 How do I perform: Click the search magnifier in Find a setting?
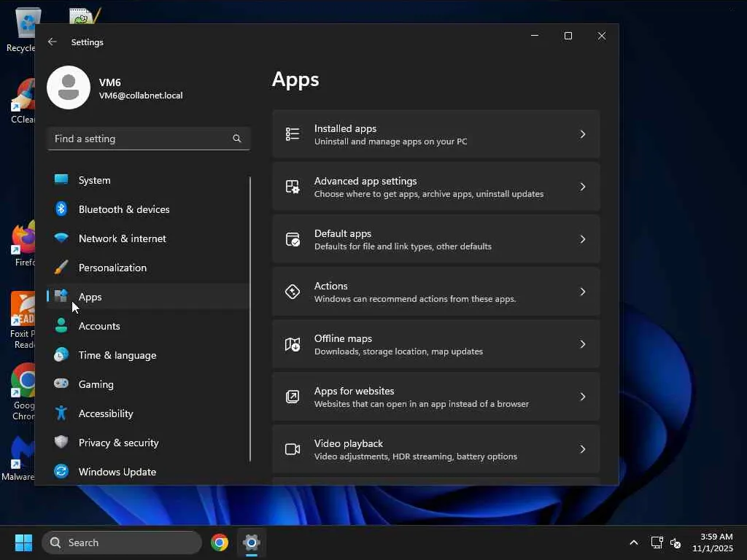click(236, 139)
